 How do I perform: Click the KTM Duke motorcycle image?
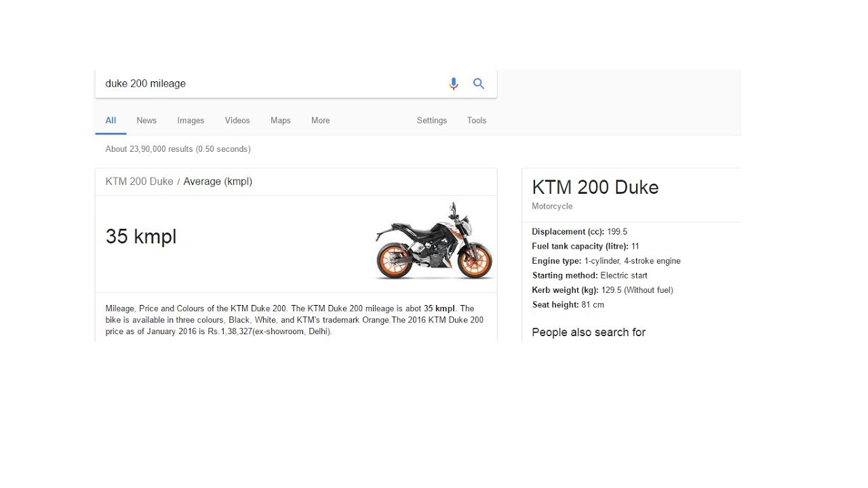pyautogui.click(x=434, y=241)
